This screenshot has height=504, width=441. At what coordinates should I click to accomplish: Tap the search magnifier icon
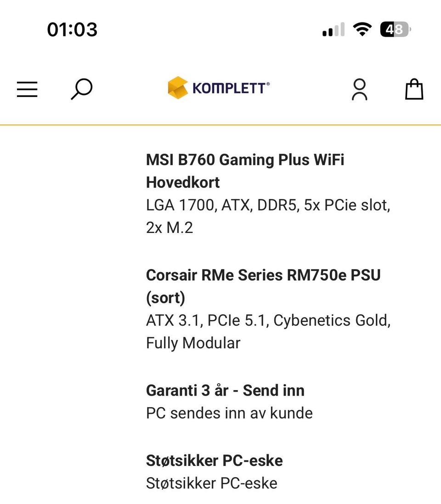(x=82, y=89)
